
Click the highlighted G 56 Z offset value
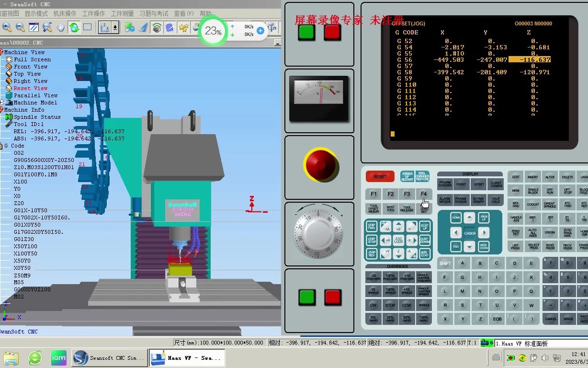(x=530, y=60)
